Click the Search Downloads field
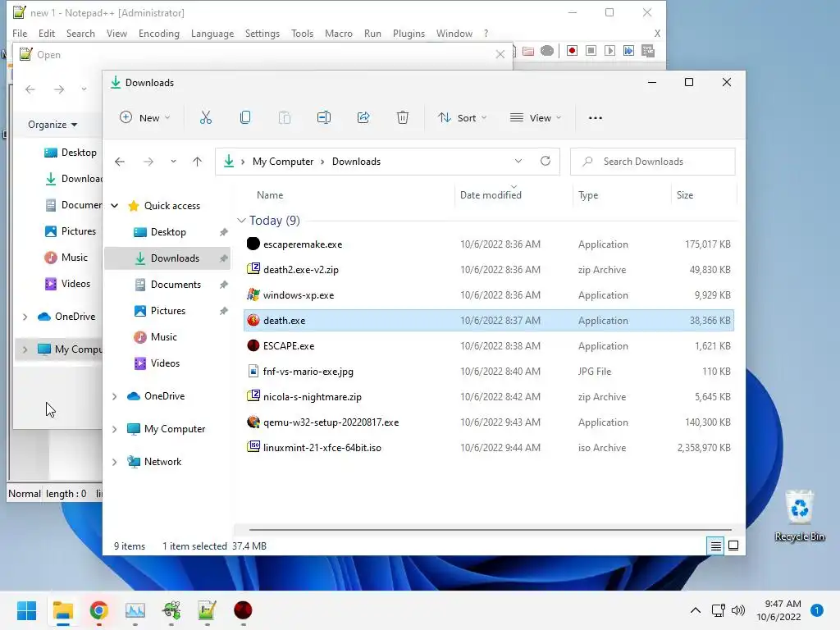This screenshot has width=840, height=630. click(652, 162)
